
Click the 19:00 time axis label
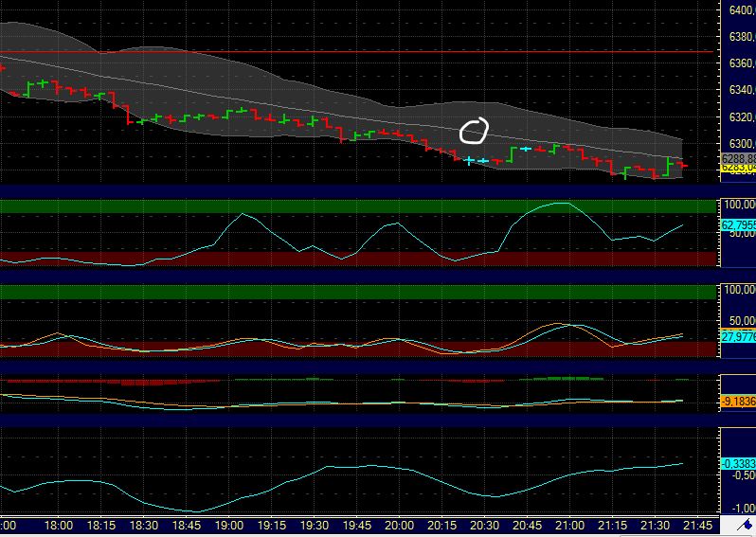(x=229, y=525)
